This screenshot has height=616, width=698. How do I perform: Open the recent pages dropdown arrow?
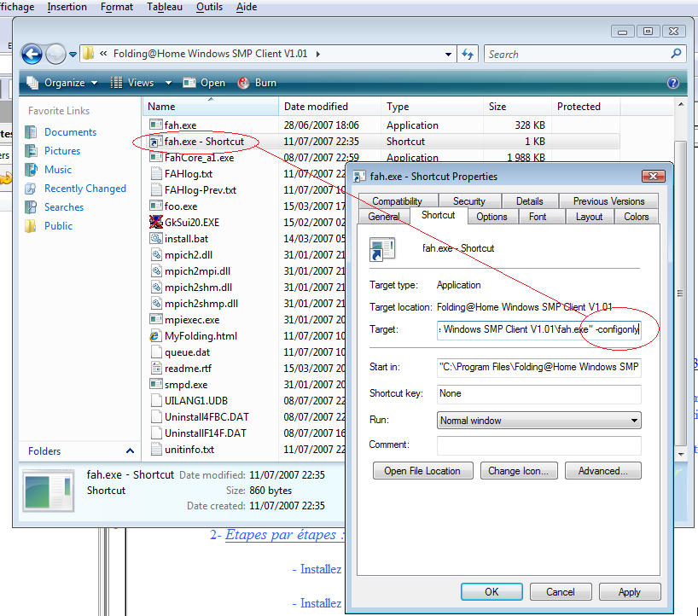pyautogui.click(x=73, y=55)
